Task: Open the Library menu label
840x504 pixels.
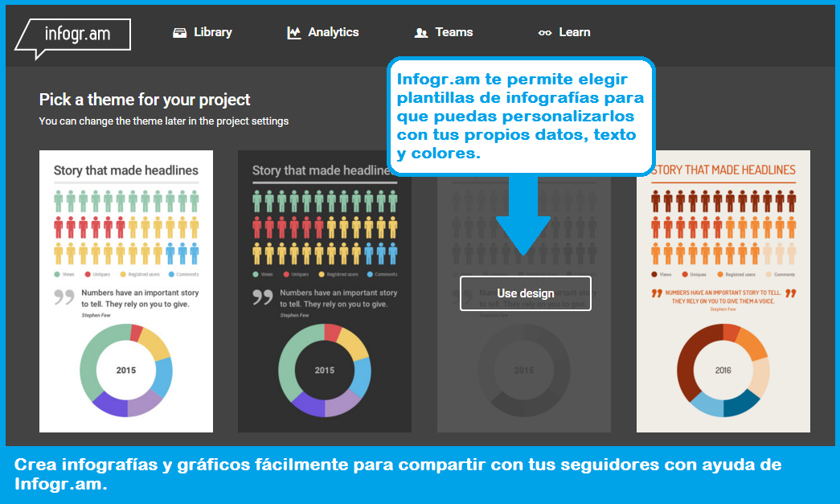Action: pyautogui.click(x=213, y=32)
